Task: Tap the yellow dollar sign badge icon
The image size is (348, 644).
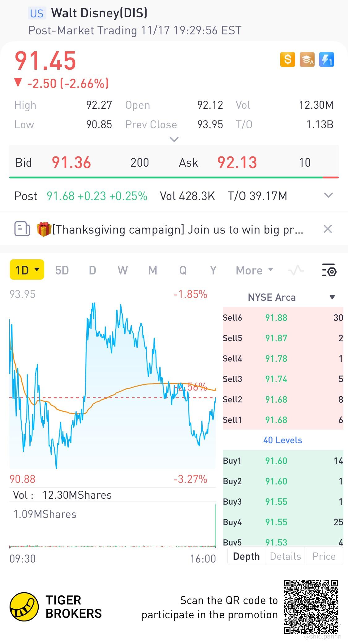Action: tap(287, 59)
